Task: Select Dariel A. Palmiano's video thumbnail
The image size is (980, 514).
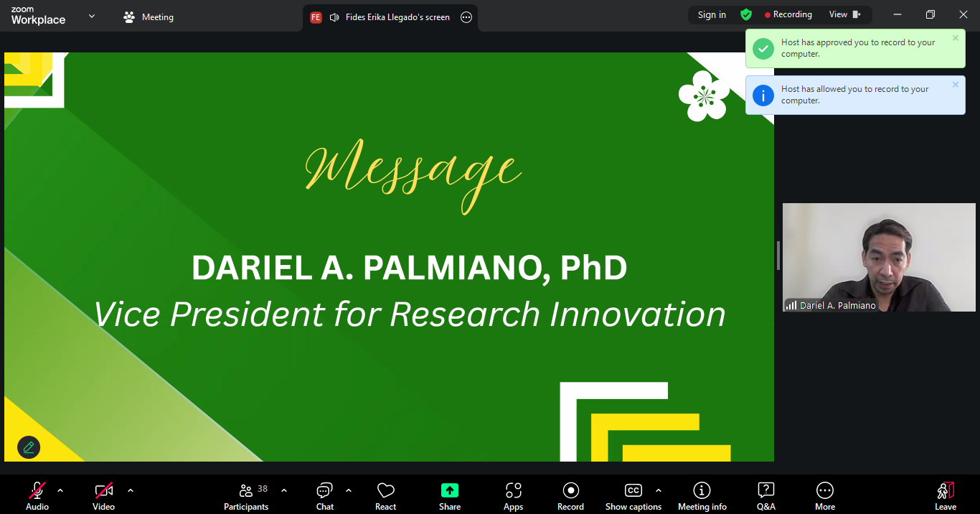Action: pyautogui.click(x=878, y=257)
